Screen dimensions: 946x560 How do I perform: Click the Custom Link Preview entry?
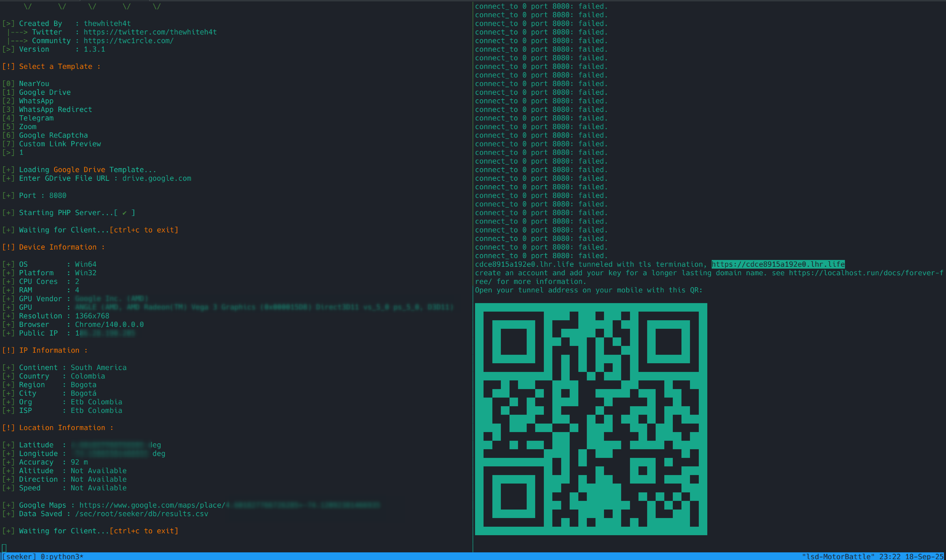[60, 144]
